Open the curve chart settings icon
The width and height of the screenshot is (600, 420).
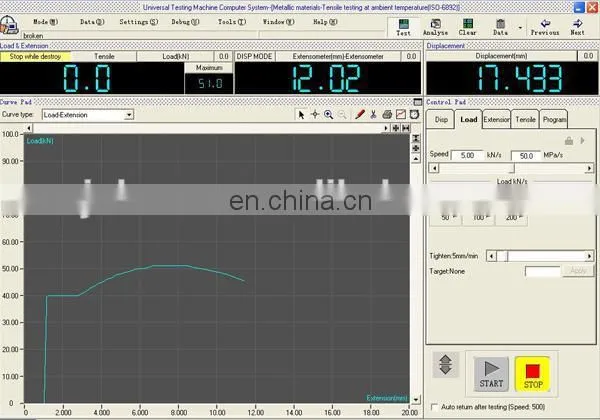click(401, 114)
